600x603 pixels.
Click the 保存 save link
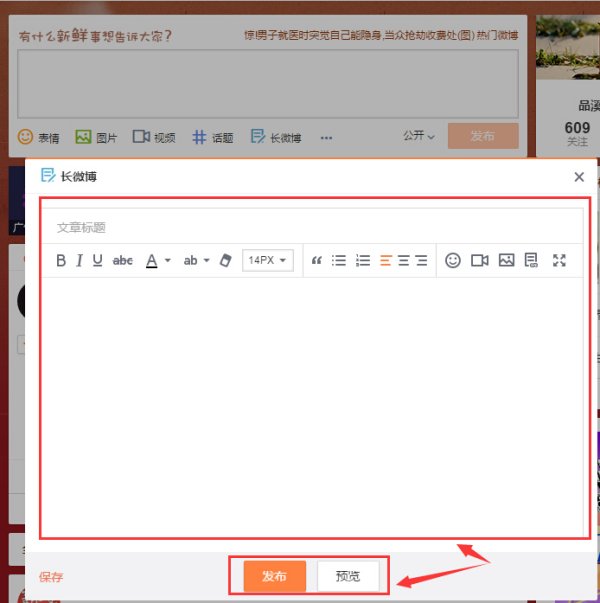[x=51, y=577]
